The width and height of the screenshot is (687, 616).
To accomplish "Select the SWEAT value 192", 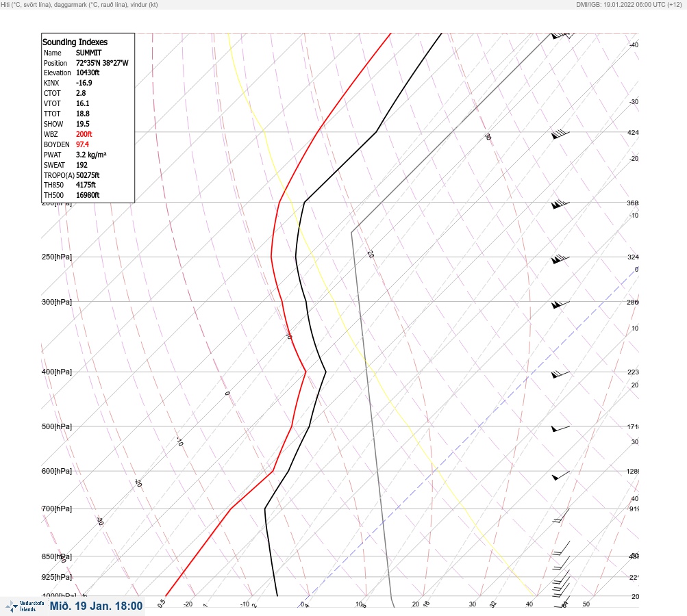I will click(x=82, y=165).
